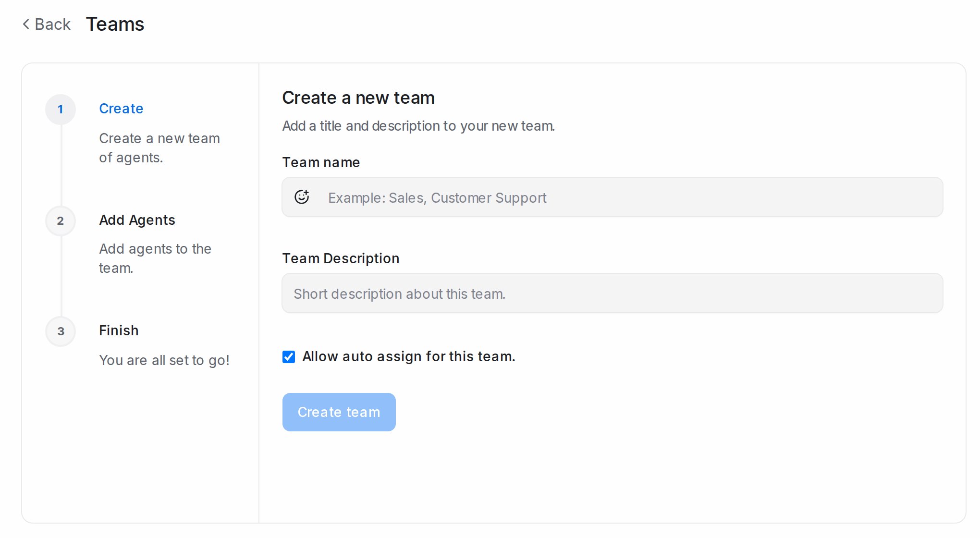
Task: Click the back chevron arrow icon
Action: pos(26,24)
